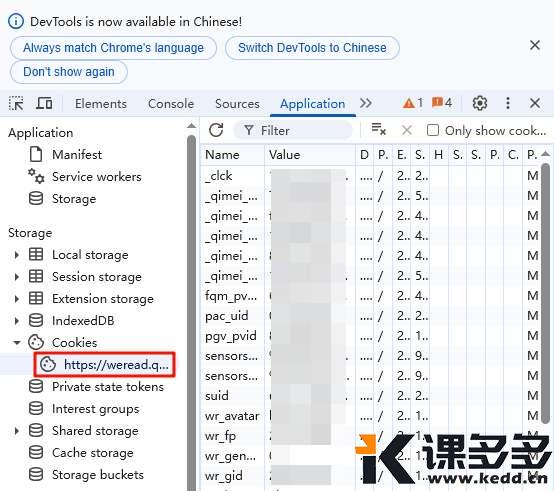Image resolution: width=554 pixels, height=491 pixels.
Task: Expand the Session storage tree arrow
Action: 16,277
